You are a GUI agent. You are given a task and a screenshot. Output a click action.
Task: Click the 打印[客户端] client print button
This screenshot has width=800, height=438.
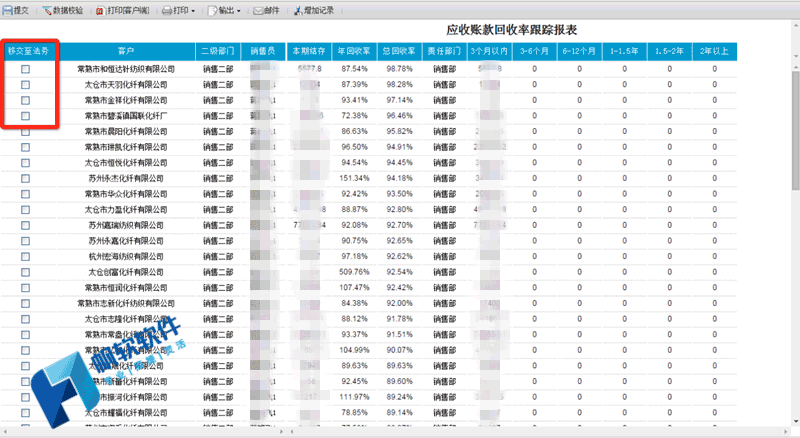click(122, 10)
